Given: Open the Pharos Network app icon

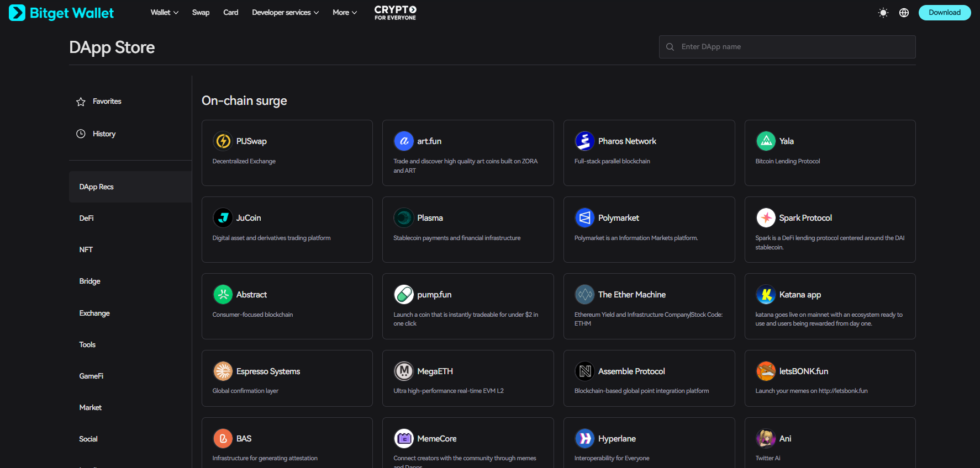Looking at the screenshot, I should (x=584, y=141).
